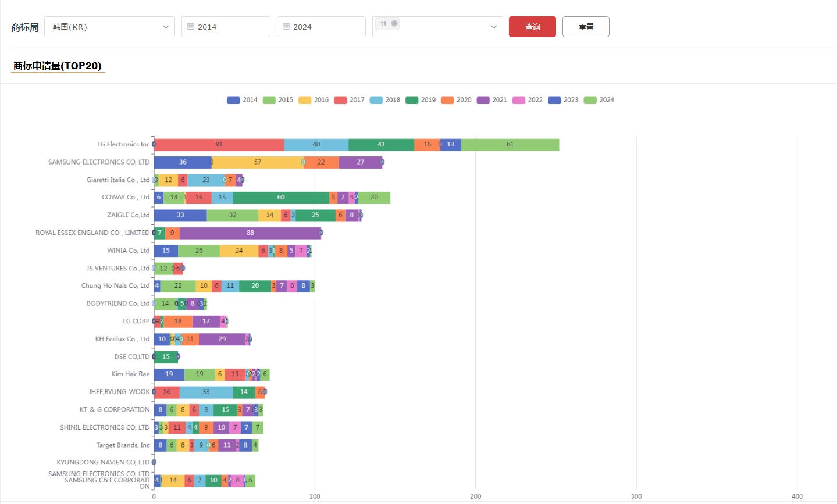The width and height of the screenshot is (837, 504).
Task: Expand the category multi-select dropdown arrow
Action: coord(493,27)
